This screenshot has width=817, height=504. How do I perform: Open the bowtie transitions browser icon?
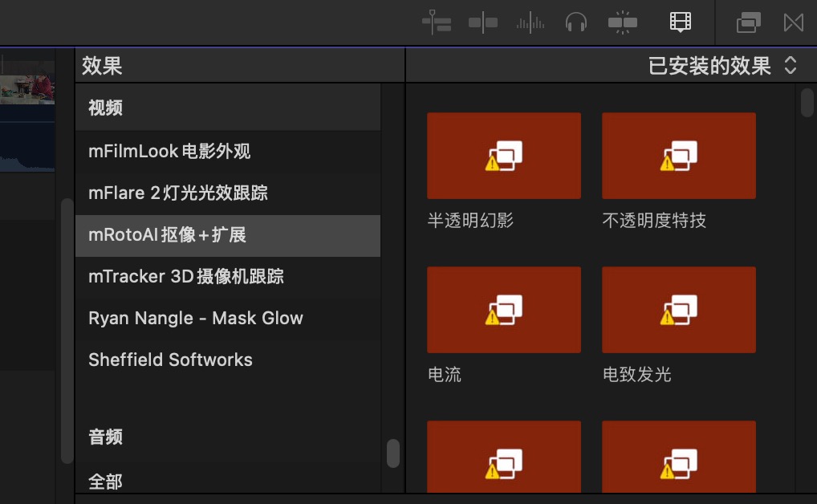tap(793, 22)
